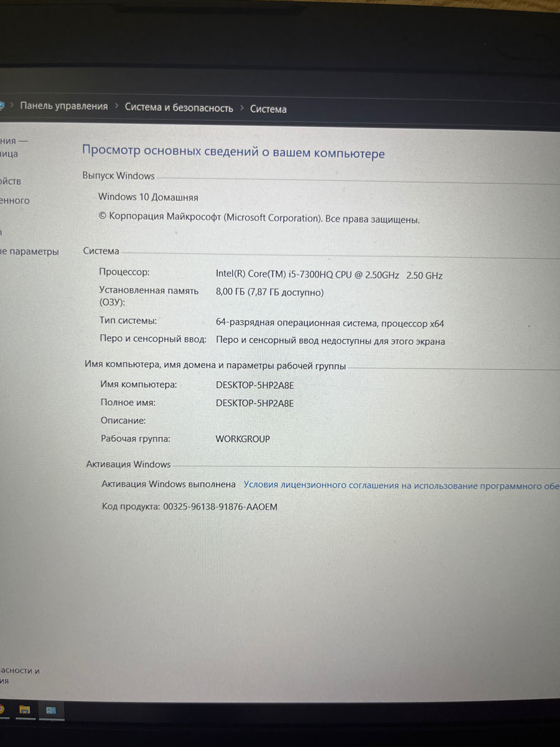Expand the chevron after Панель управления
This screenshot has width=560, height=747.
pyautogui.click(x=116, y=106)
